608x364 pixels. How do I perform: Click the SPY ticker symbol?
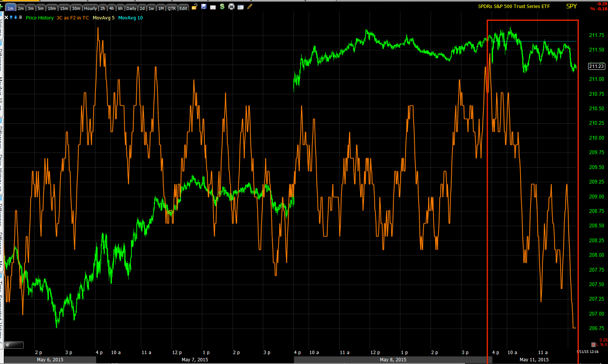(x=572, y=6)
